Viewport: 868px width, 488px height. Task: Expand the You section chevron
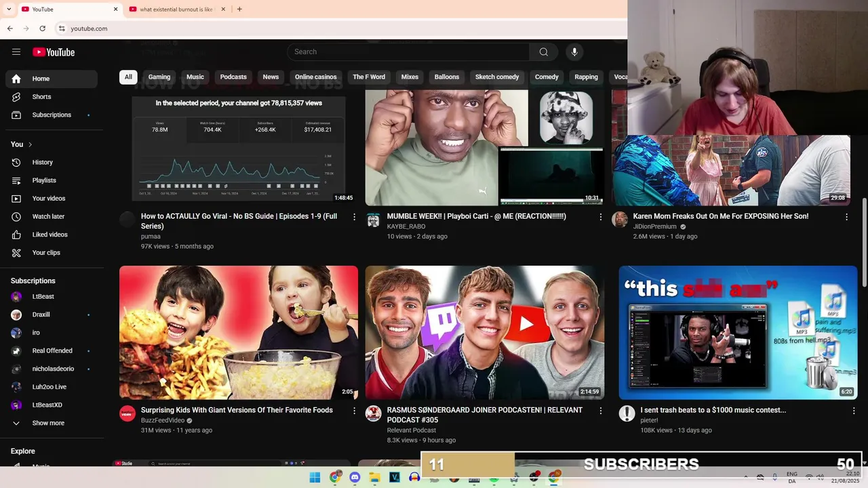[x=30, y=144]
